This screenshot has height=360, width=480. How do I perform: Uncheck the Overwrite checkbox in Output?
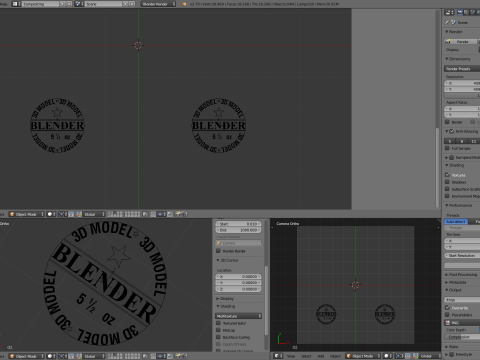448,307
